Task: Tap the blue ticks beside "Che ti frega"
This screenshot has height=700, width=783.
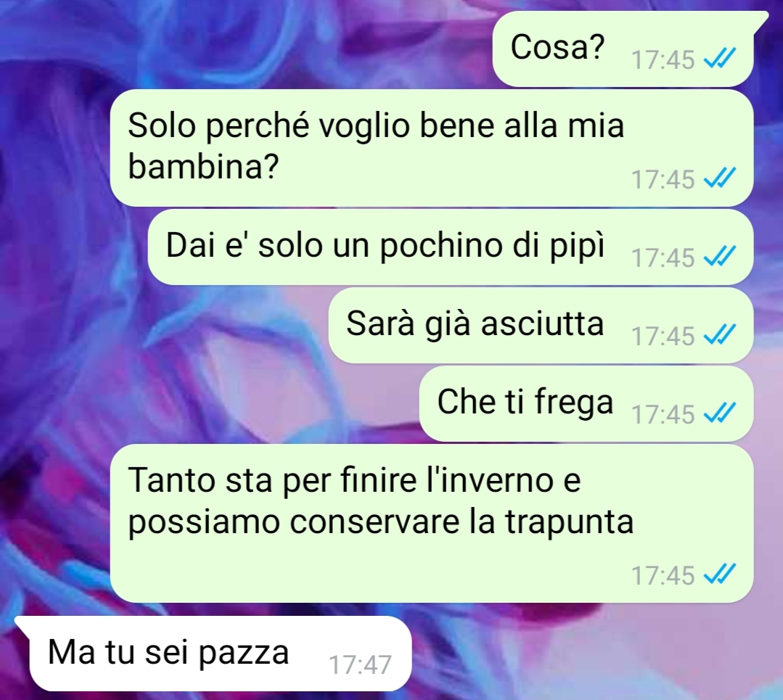Action: [719, 413]
